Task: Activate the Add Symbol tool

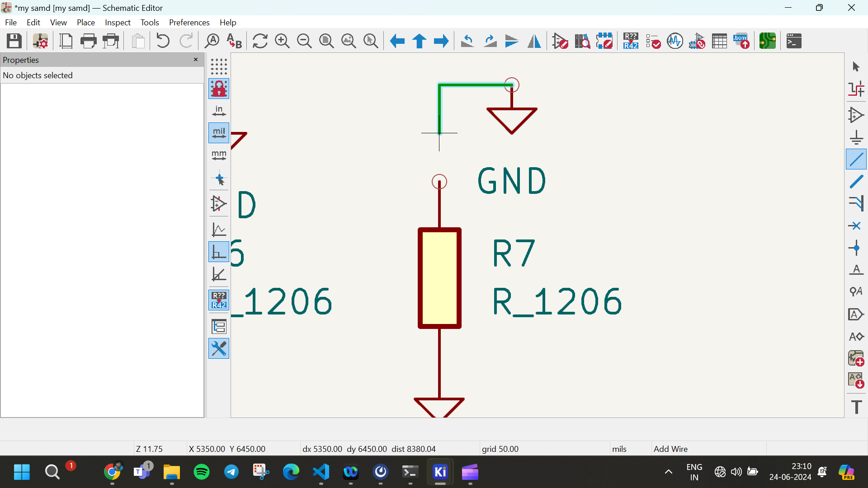Action: (856, 115)
